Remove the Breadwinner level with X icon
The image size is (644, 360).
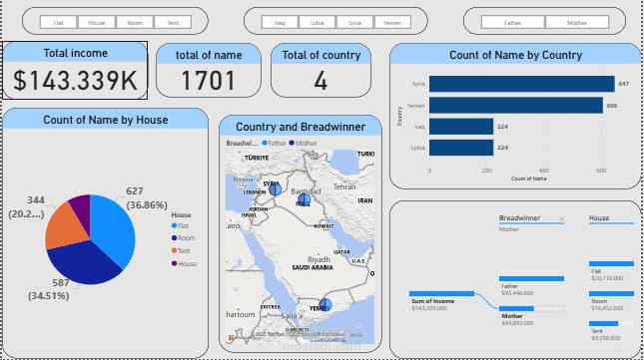point(562,219)
